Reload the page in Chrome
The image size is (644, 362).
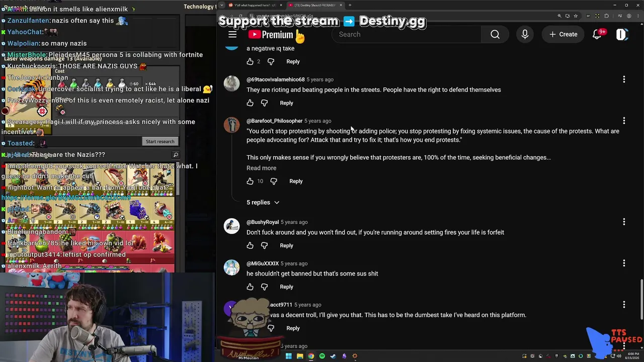pos(240,16)
